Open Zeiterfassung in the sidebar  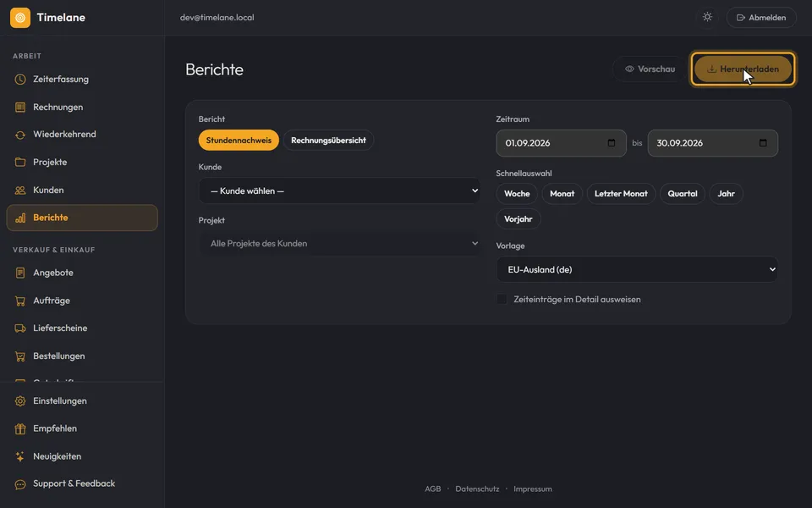(82, 80)
